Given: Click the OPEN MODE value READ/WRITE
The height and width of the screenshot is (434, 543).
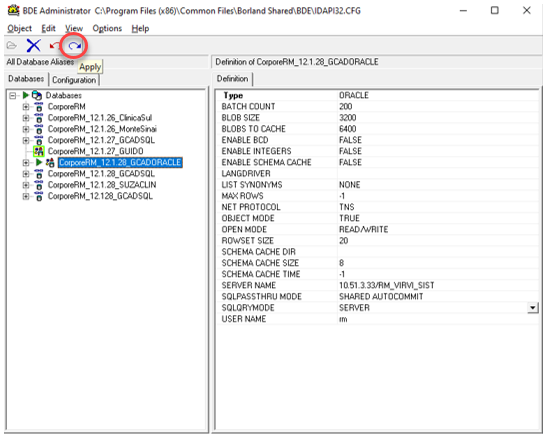Looking at the screenshot, I should pyautogui.click(x=364, y=230).
